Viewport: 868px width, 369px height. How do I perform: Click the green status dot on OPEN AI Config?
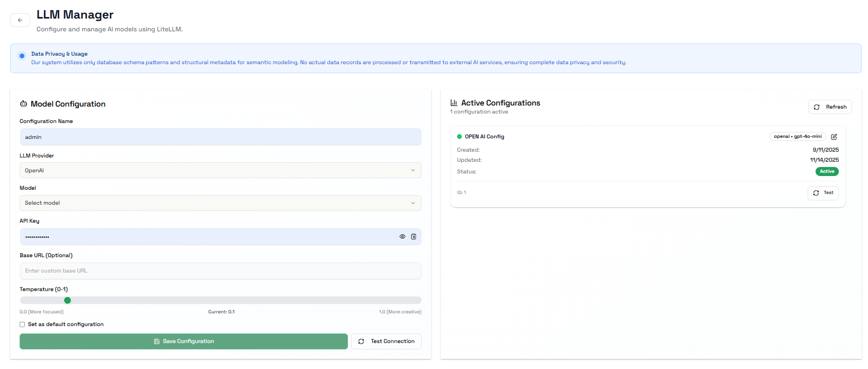coord(459,137)
